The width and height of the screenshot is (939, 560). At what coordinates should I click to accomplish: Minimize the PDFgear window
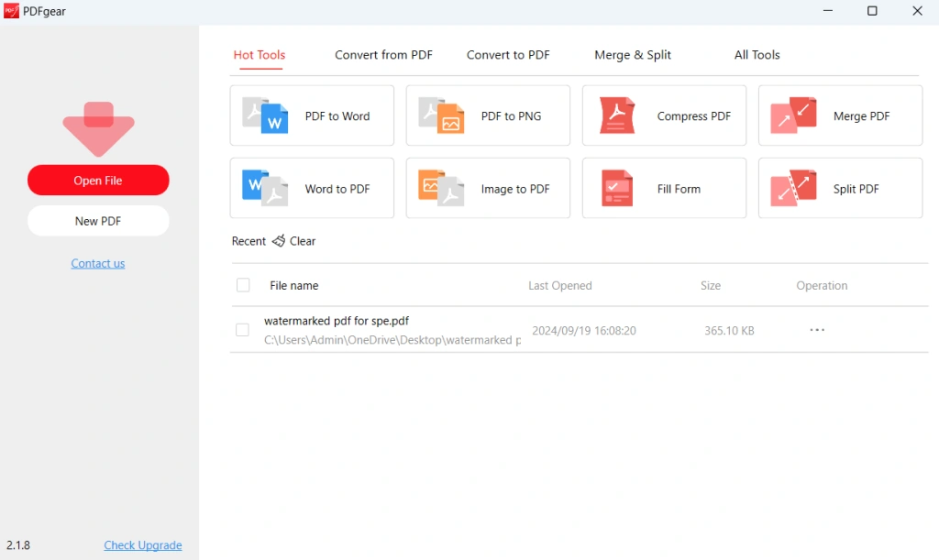pyautogui.click(x=828, y=11)
